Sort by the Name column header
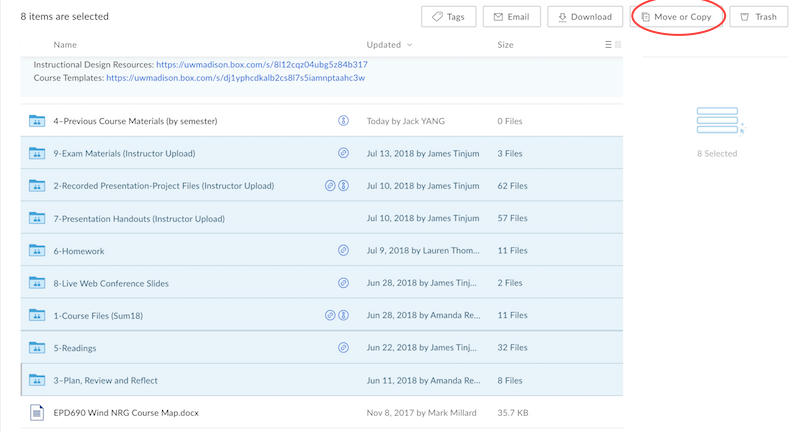 (65, 45)
